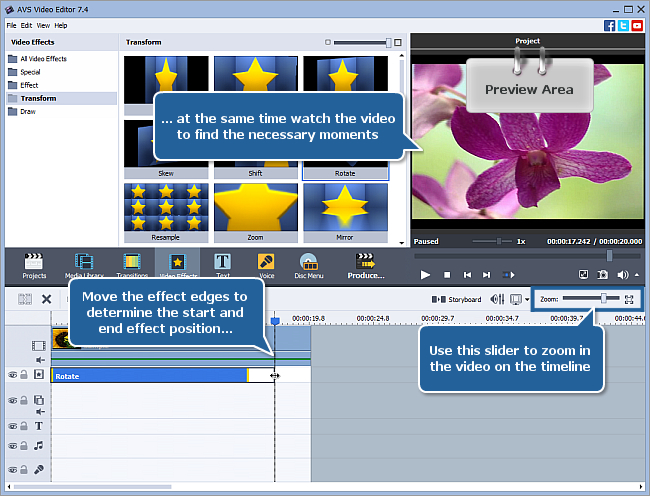Click the preview seek bar handle
This screenshot has width=650, height=496.
tap(609, 256)
